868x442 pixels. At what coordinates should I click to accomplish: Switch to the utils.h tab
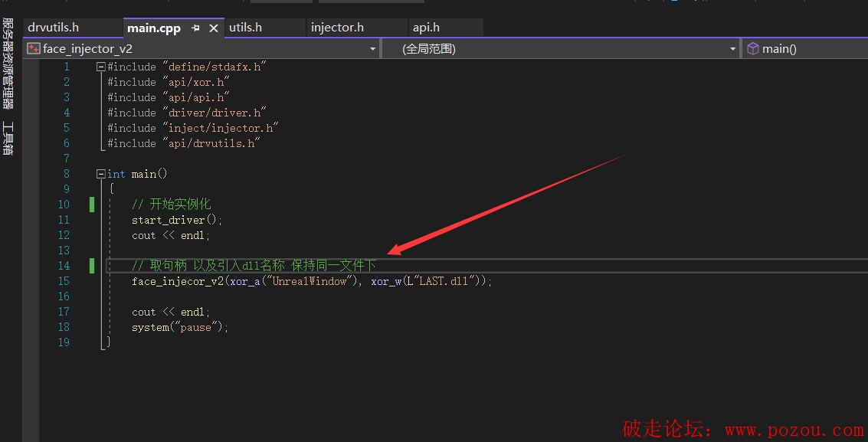point(246,28)
